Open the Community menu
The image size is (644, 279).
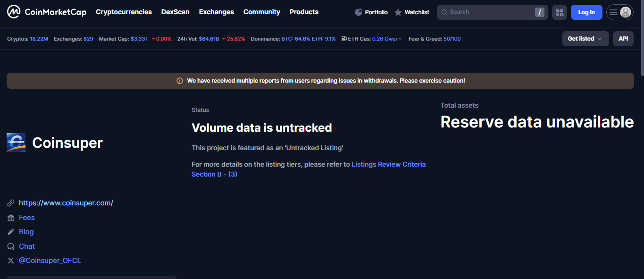click(262, 12)
